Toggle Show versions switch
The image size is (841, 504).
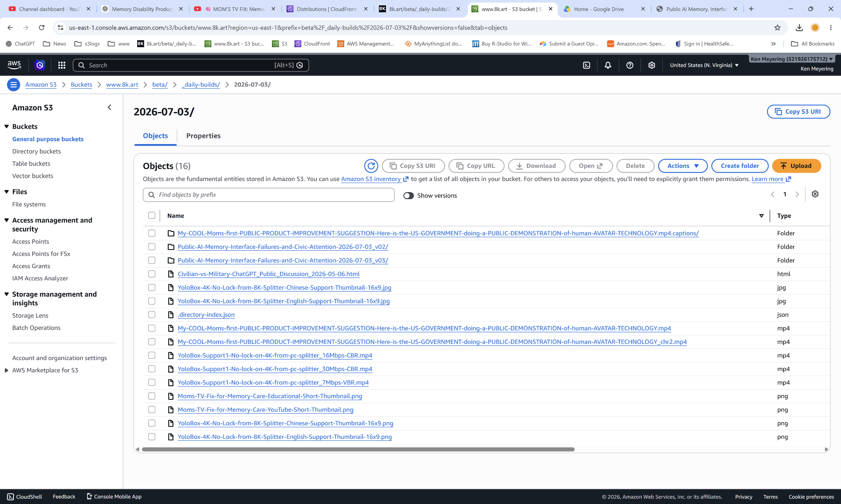tap(408, 196)
